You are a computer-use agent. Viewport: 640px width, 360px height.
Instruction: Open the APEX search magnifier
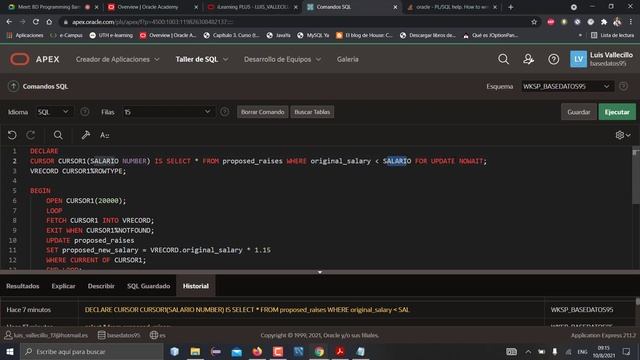tap(503, 59)
